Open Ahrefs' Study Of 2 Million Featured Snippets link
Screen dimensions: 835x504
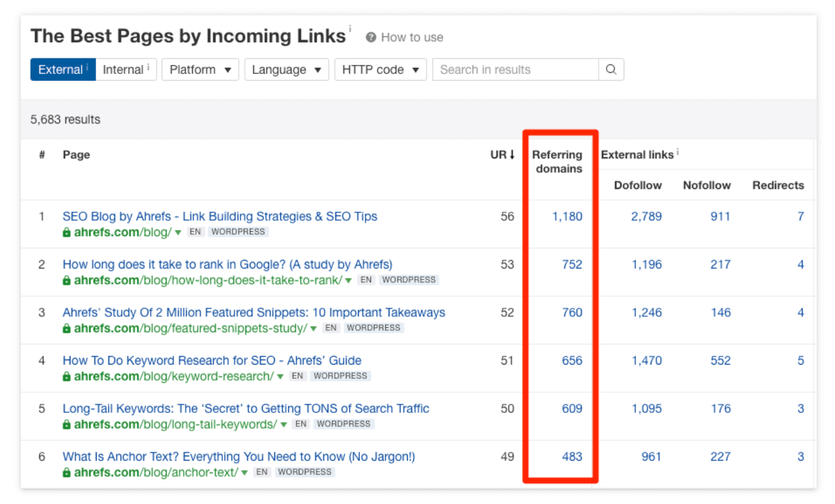254,313
